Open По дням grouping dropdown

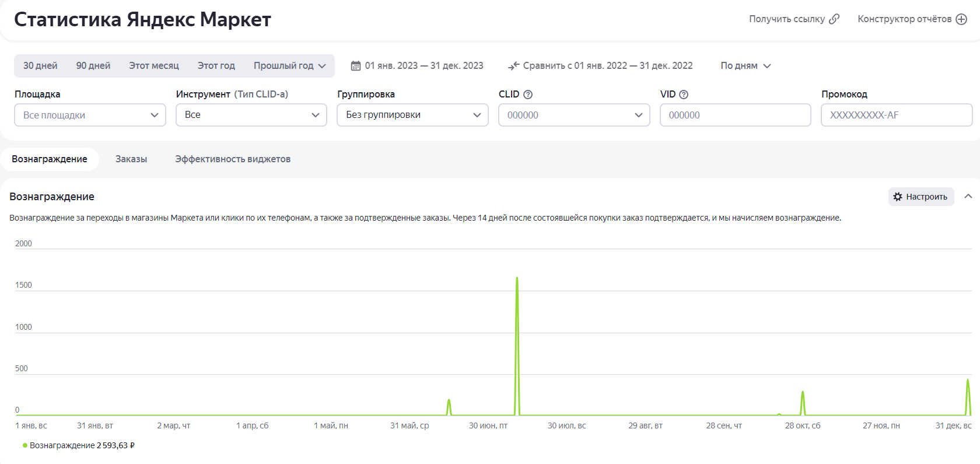pyautogui.click(x=745, y=66)
